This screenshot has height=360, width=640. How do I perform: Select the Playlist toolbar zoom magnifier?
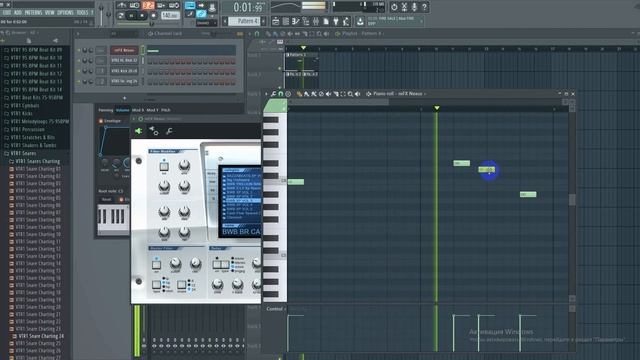pyautogui.click(x=319, y=34)
